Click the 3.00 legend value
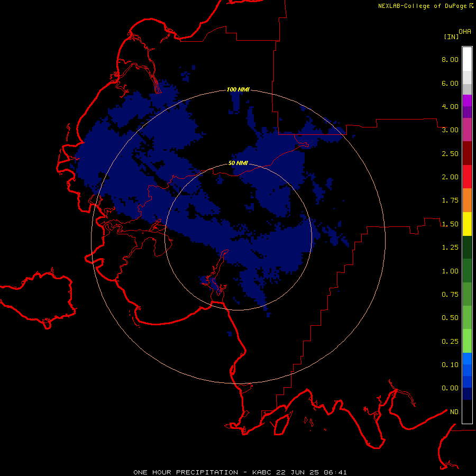Screen dimensions: 476x476 [x=450, y=130]
